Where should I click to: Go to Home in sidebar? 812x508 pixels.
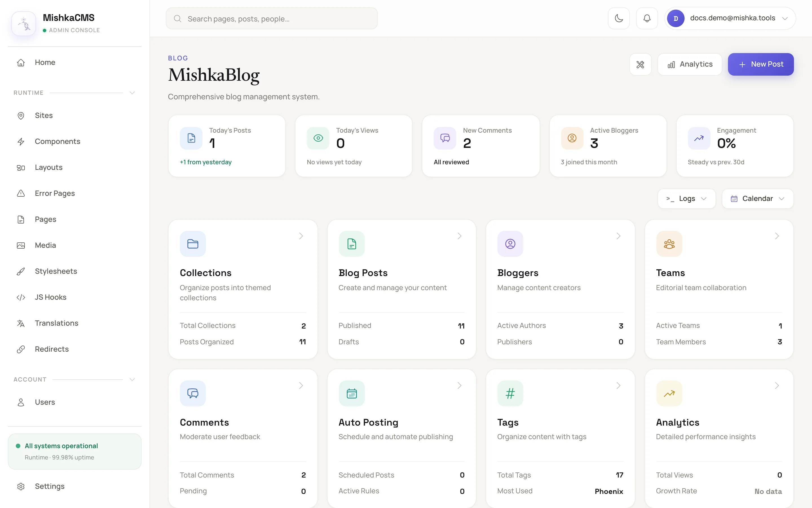[x=74, y=62]
